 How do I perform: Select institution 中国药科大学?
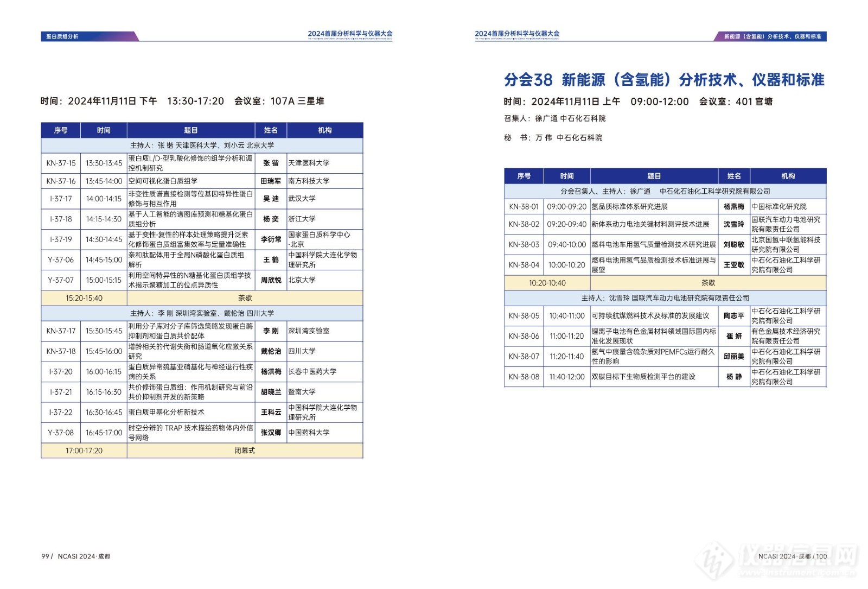309,433
